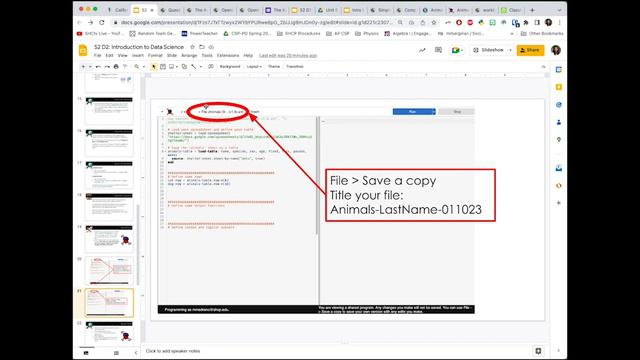Open the Format menu
This screenshot has width=640, height=360.
[x=155, y=56]
